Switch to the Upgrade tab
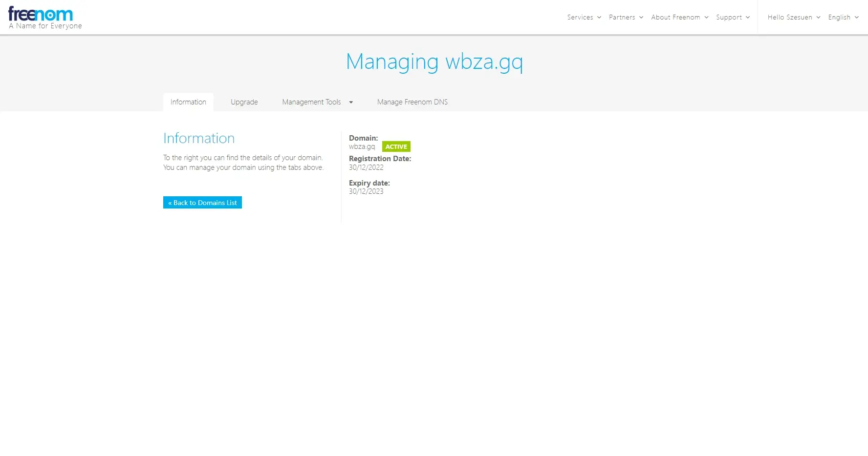The width and height of the screenshot is (868, 456). tap(244, 102)
